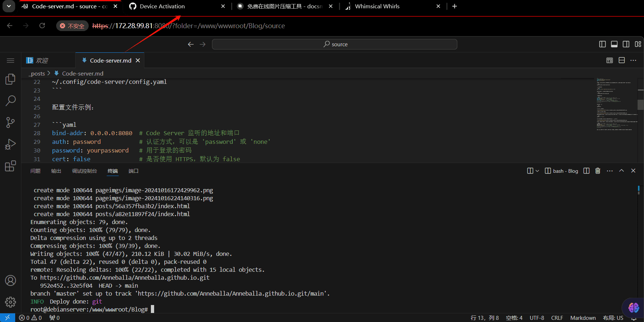Close the Device Activation browser tab
The width and height of the screenshot is (644, 322).
(223, 6)
